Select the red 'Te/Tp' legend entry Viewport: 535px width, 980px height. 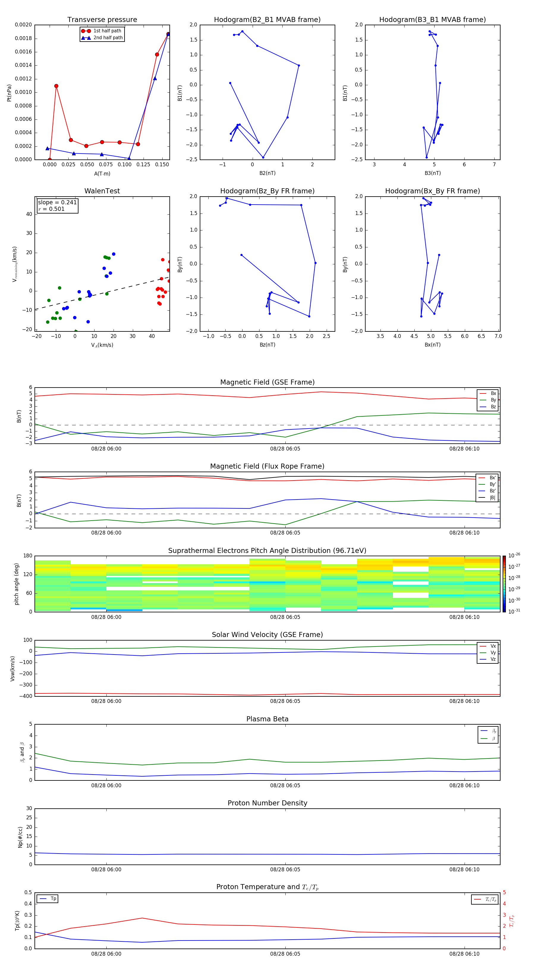click(x=485, y=899)
